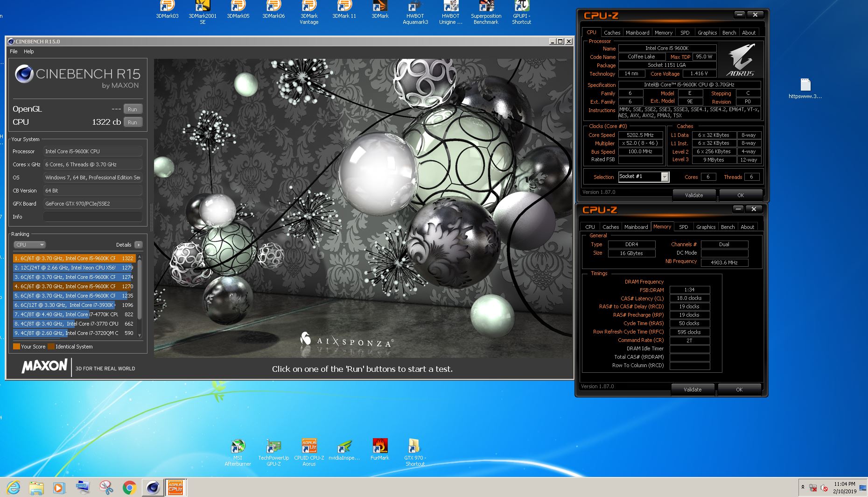The image size is (868, 497).
Task: Select the httpswww text file on desktop
Action: [805, 88]
